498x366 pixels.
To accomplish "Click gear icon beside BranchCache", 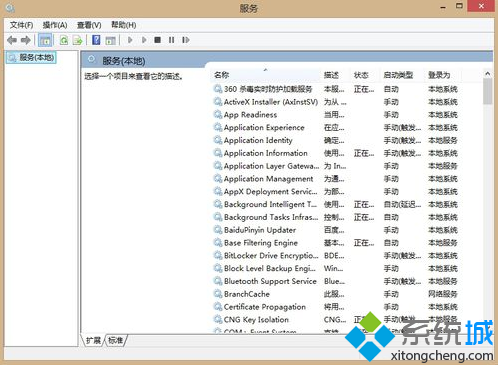I will [x=218, y=294].
